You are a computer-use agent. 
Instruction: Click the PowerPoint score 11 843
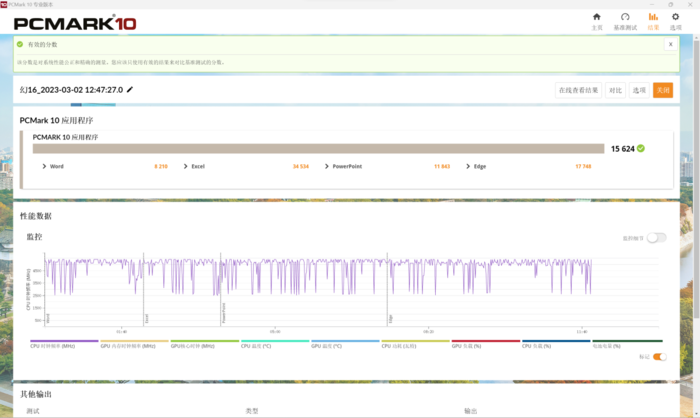click(x=442, y=166)
